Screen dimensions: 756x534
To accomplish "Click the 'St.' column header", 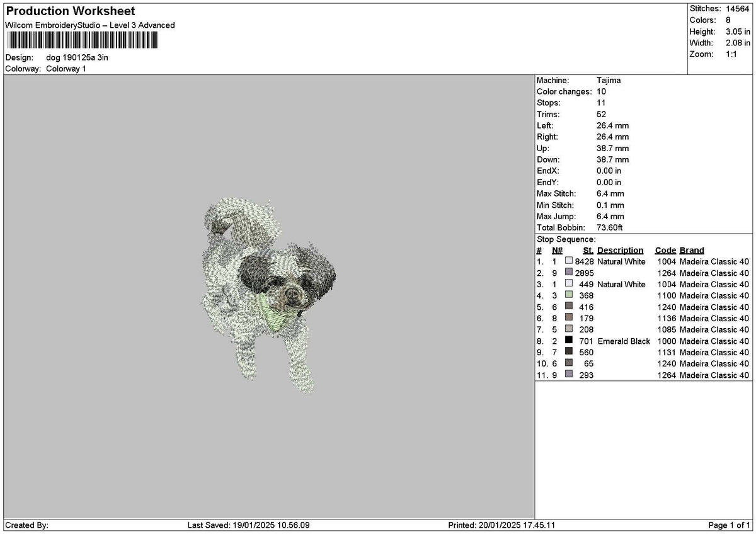I will (588, 251).
